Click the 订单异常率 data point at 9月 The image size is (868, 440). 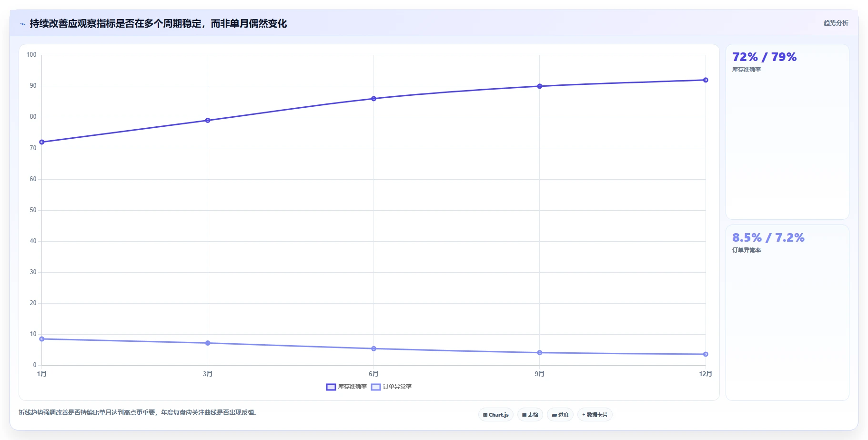pos(540,353)
